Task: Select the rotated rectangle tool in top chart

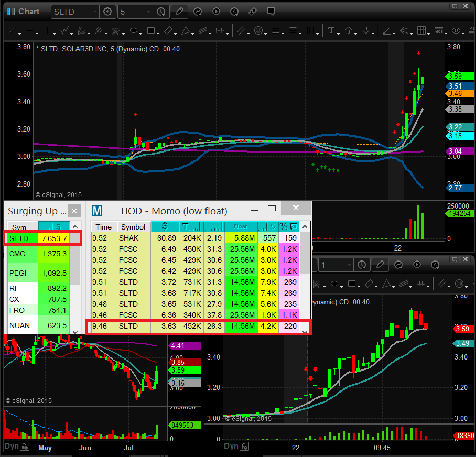Action: 168,30
